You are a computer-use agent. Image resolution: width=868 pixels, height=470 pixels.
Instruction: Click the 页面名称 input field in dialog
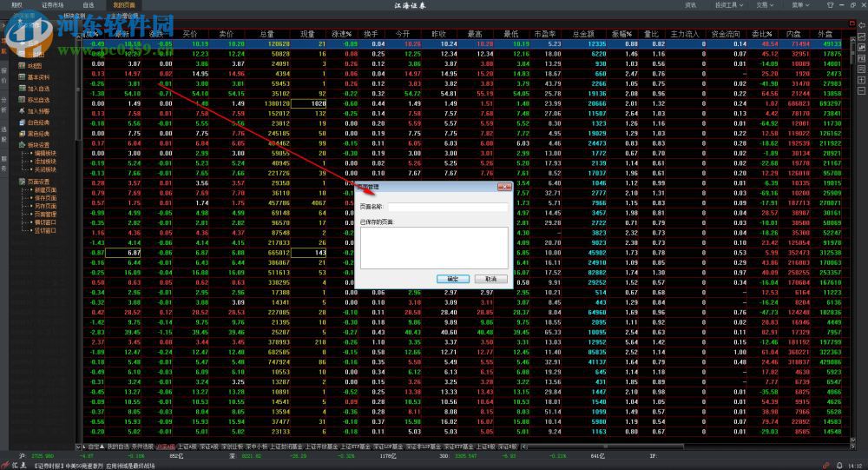[447, 207]
